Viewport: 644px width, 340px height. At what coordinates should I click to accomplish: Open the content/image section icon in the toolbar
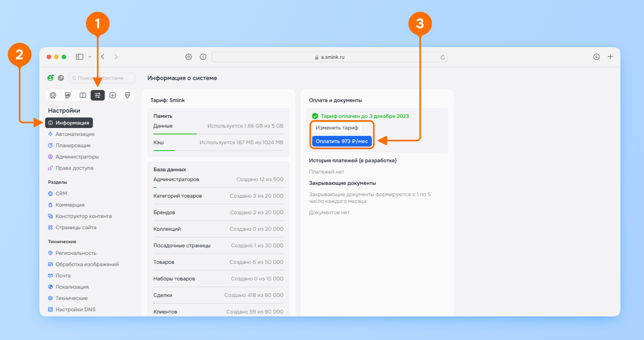click(x=68, y=95)
